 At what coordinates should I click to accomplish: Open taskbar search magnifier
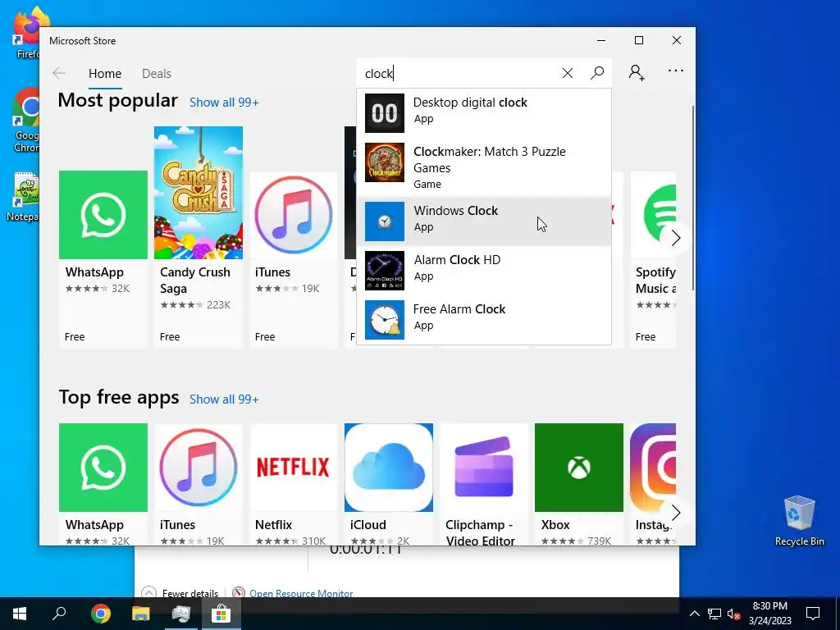[59, 614]
